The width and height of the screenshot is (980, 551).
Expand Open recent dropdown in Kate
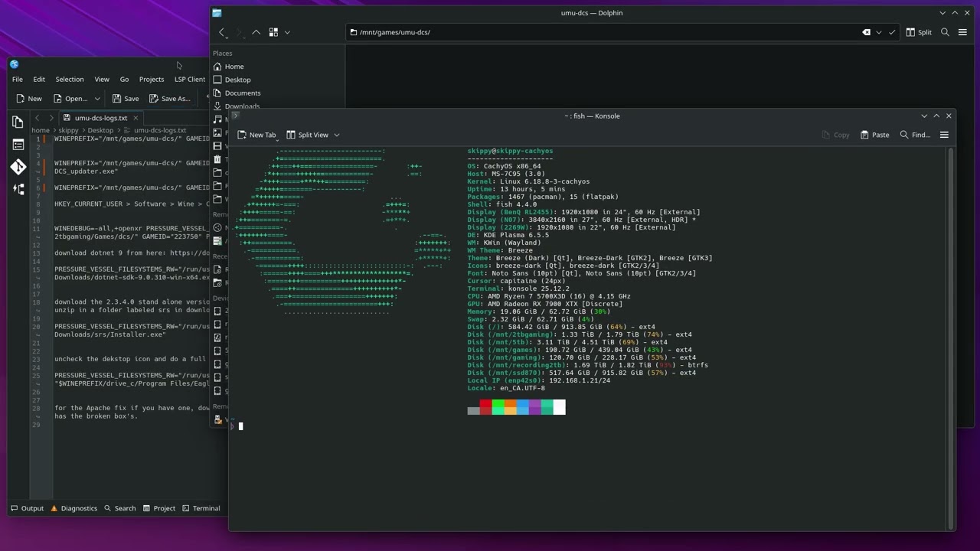tap(97, 98)
